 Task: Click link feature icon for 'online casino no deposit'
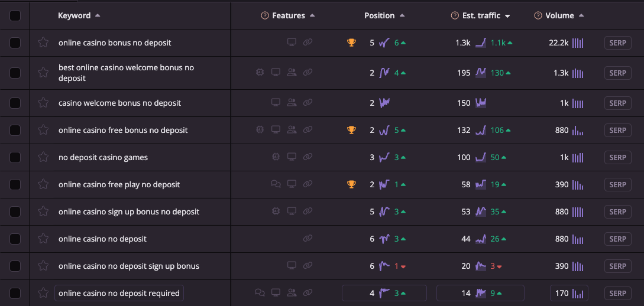tap(308, 239)
